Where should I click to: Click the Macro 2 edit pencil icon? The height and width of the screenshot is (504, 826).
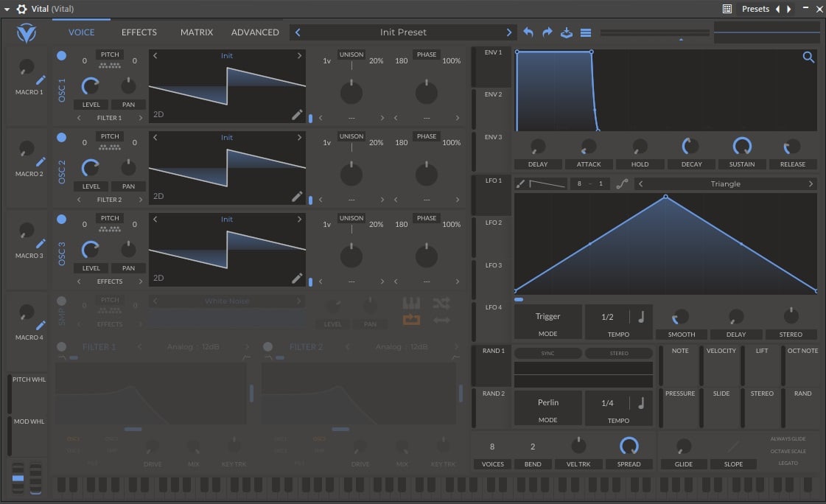pyautogui.click(x=41, y=161)
